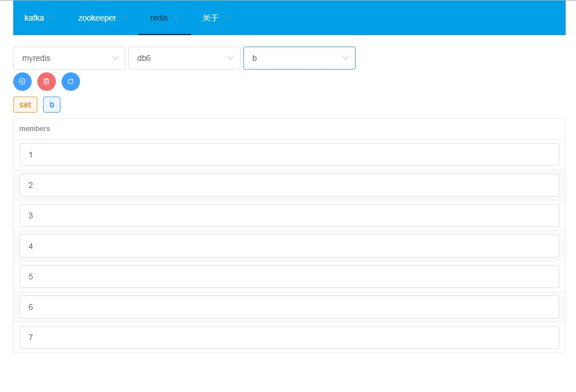Focus the member field containing 7
The height and width of the screenshot is (392, 576).
coord(289,337)
